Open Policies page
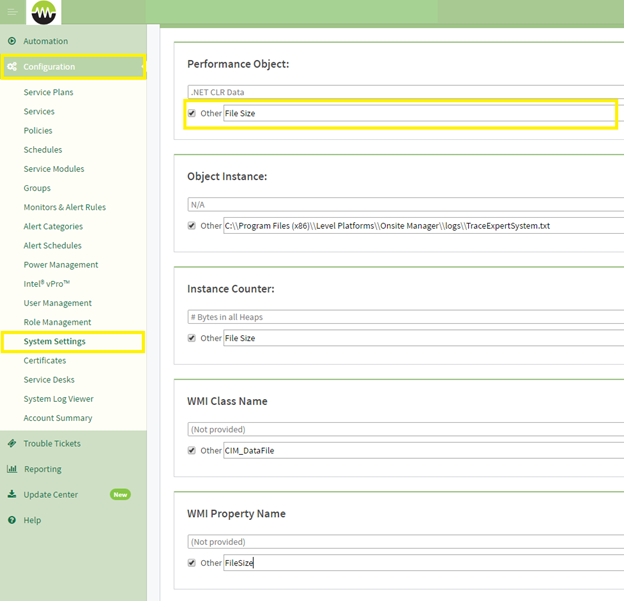 pyautogui.click(x=38, y=130)
